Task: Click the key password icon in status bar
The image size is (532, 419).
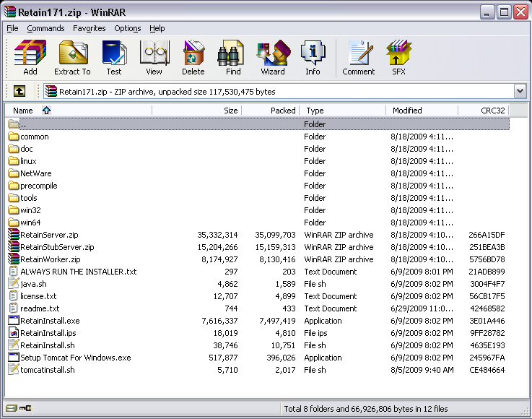Action: [x=25, y=407]
